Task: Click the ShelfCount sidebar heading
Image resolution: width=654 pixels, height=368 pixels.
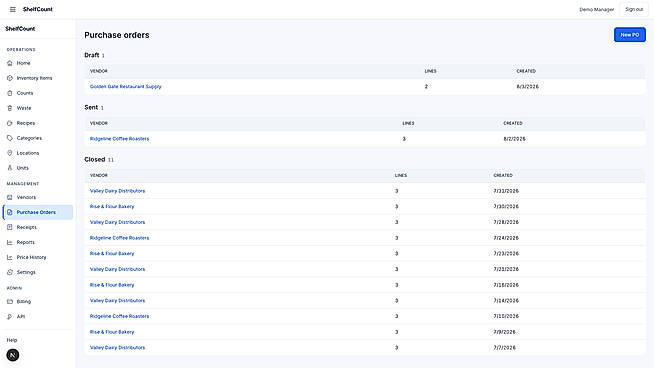Action: click(20, 29)
